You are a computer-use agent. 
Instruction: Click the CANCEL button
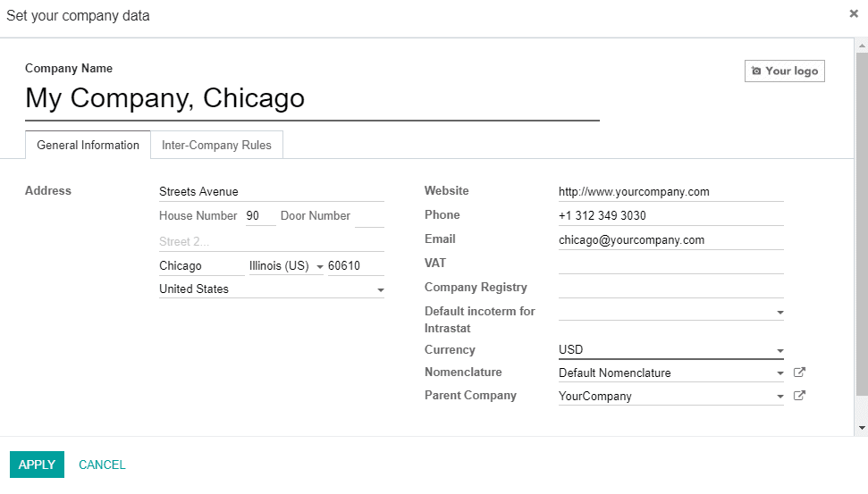point(102,465)
